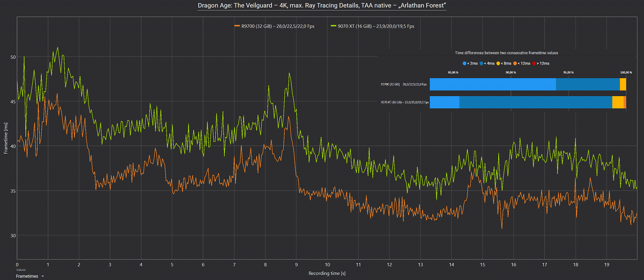Image resolution: width=644 pixels, height=280 pixels.
Task: Click the '10' x-axis tick label
Action: pyautogui.click(x=327, y=264)
